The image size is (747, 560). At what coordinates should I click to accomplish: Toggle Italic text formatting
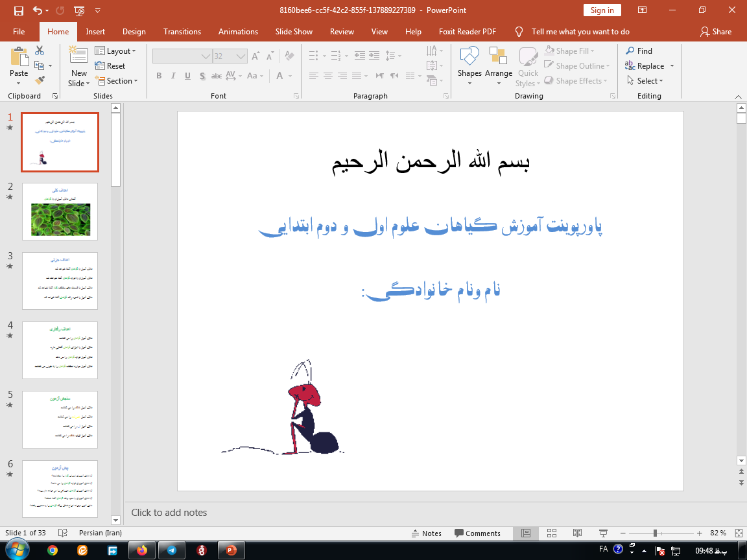173,76
